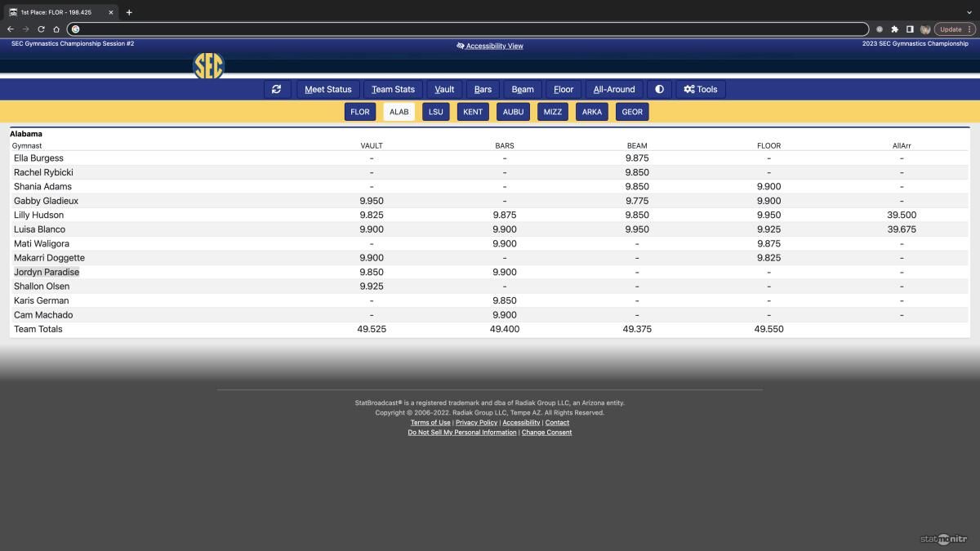Screen dimensions: 980x551
Task: Click the BEAM column header
Action: pos(637,146)
